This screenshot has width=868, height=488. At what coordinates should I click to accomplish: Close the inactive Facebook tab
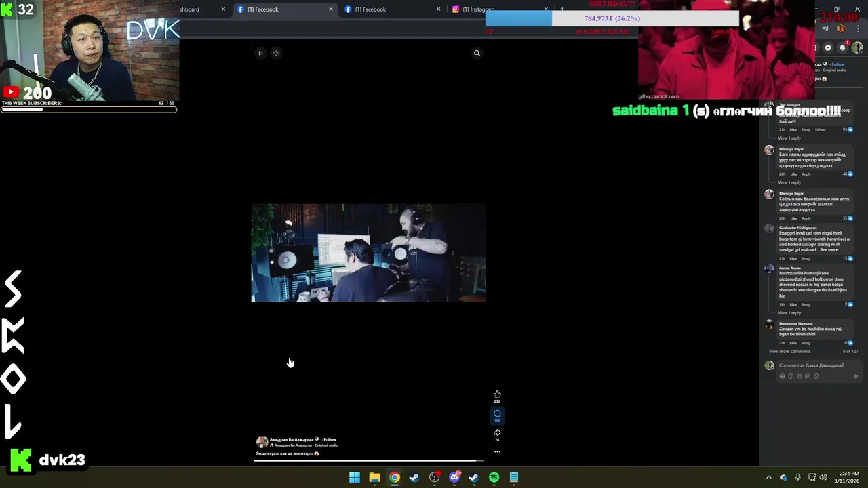tap(438, 9)
